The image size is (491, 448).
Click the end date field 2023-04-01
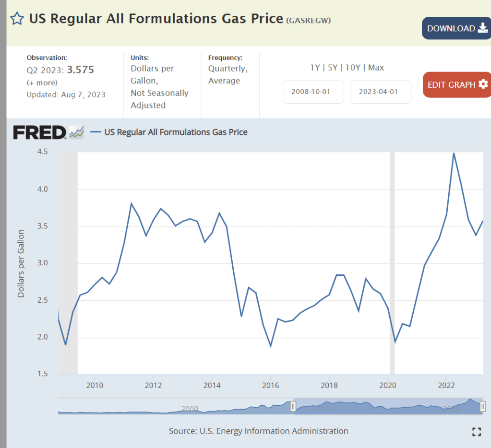point(380,92)
